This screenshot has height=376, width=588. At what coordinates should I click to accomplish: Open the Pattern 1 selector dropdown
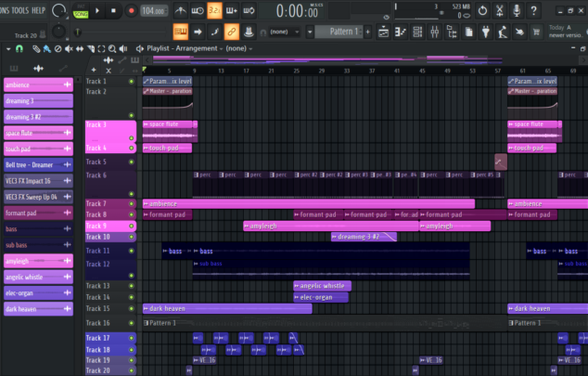(x=339, y=32)
